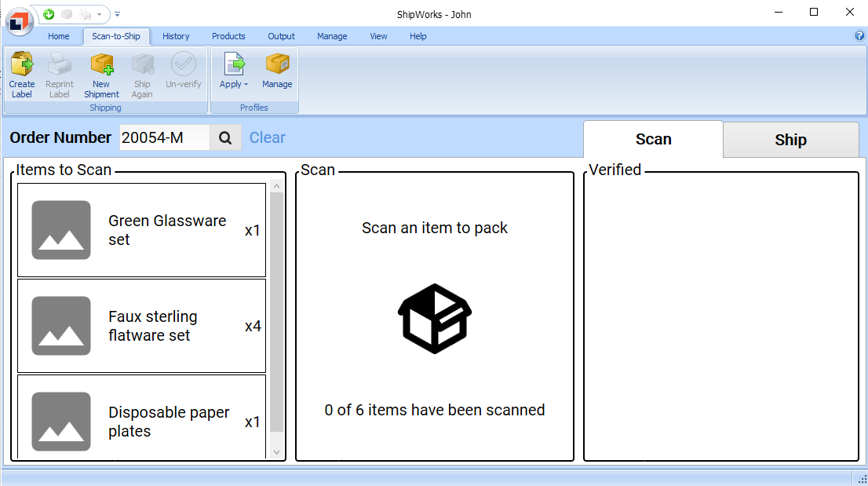The image size is (868, 486).
Task: Click the package box icon in Scan panel
Action: pos(435,318)
